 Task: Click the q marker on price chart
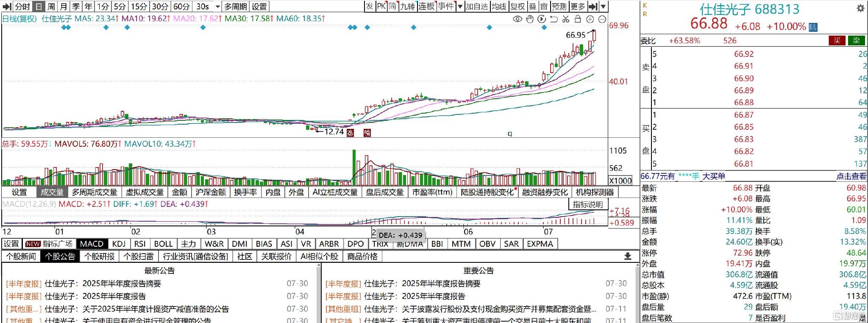(x=510, y=134)
